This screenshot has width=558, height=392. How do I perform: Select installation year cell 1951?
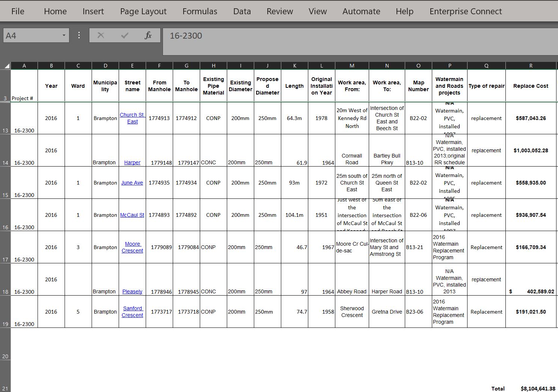click(321, 215)
